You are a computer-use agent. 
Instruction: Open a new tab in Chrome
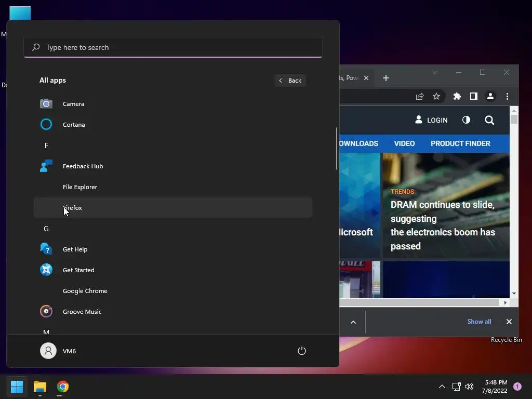pyautogui.click(x=386, y=78)
